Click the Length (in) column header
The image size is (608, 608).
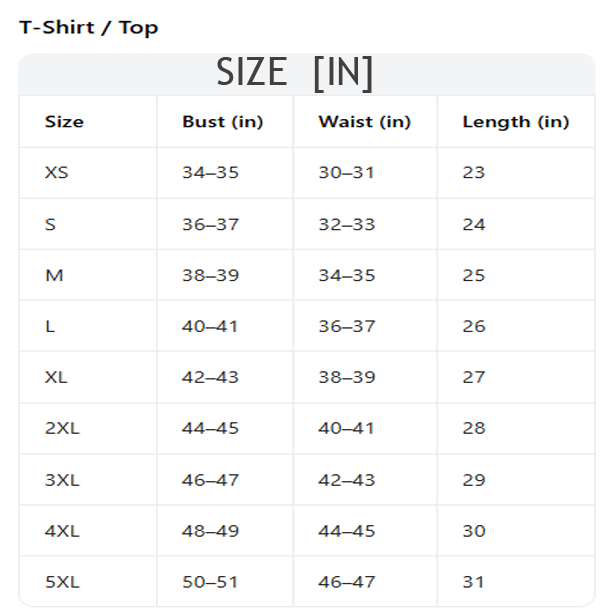pyautogui.click(x=516, y=123)
